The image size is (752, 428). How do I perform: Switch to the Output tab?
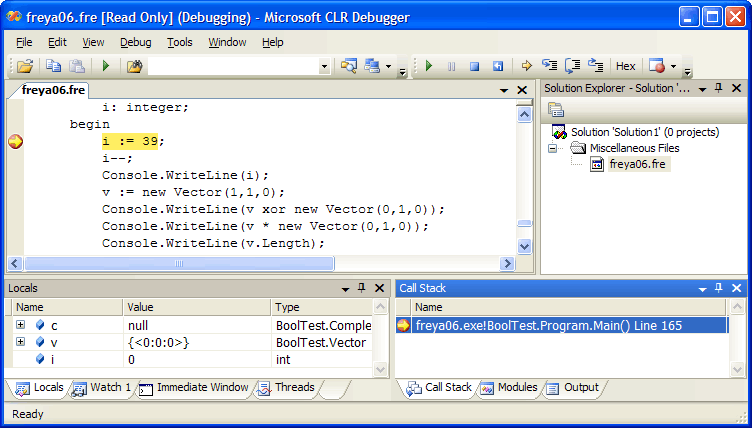[x=573, y=388]
